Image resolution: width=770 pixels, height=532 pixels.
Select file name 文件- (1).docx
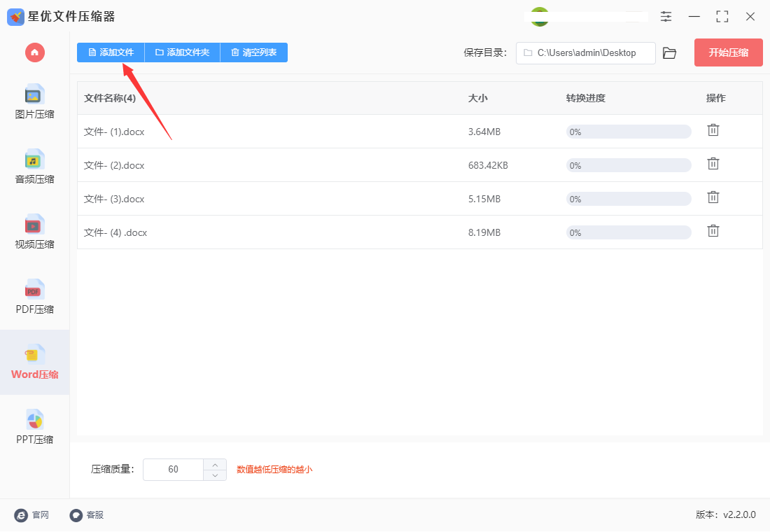coord(114,132)
